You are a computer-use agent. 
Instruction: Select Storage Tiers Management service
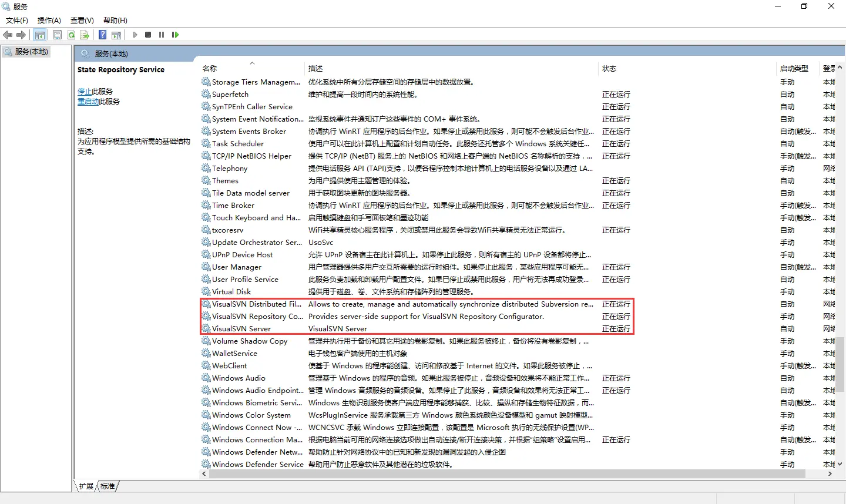(x=518, y=82)
